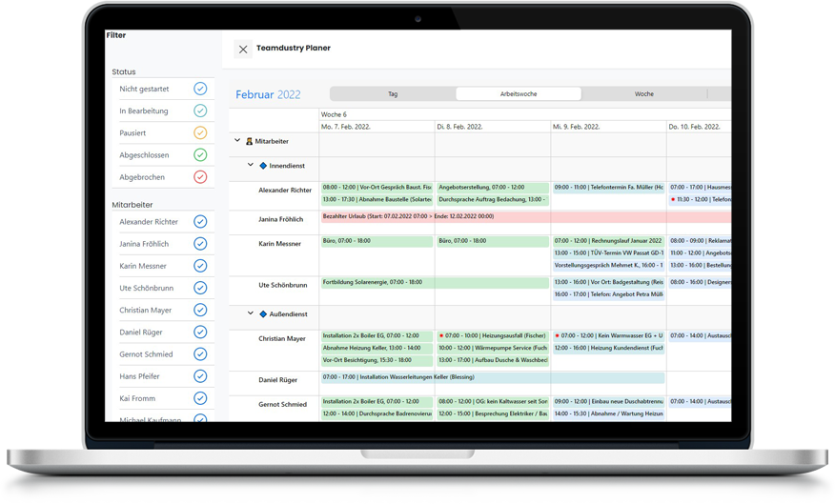Open Bezahlter Urlaub entry for Janina Fröhlich

tap(526, 216)
